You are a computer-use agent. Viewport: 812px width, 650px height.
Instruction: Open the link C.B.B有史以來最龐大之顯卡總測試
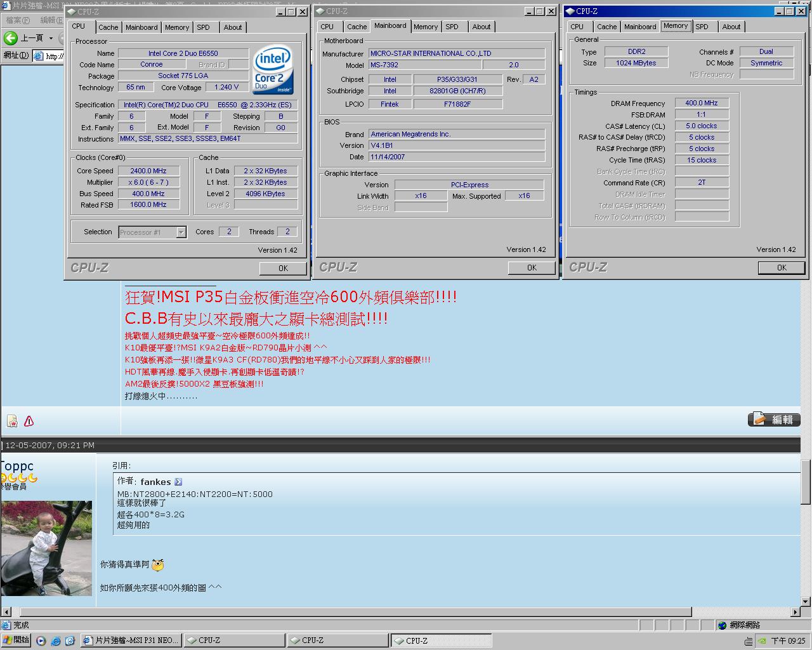[256, 319]
